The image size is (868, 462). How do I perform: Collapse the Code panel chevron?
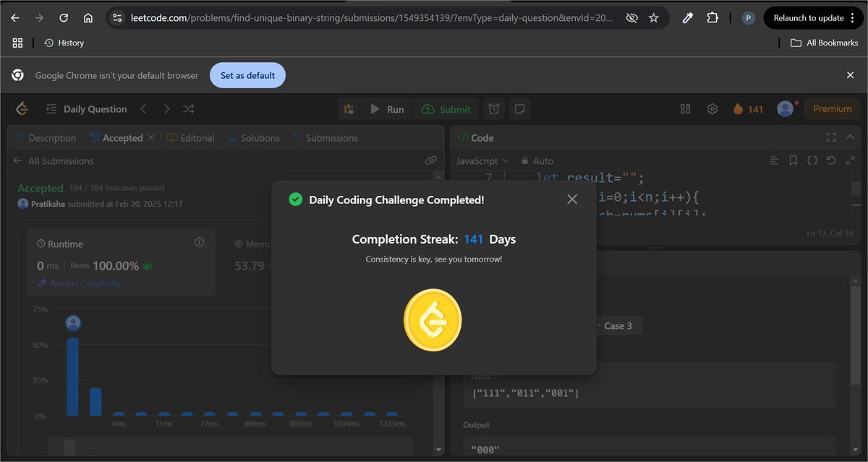tap(850, 137)
